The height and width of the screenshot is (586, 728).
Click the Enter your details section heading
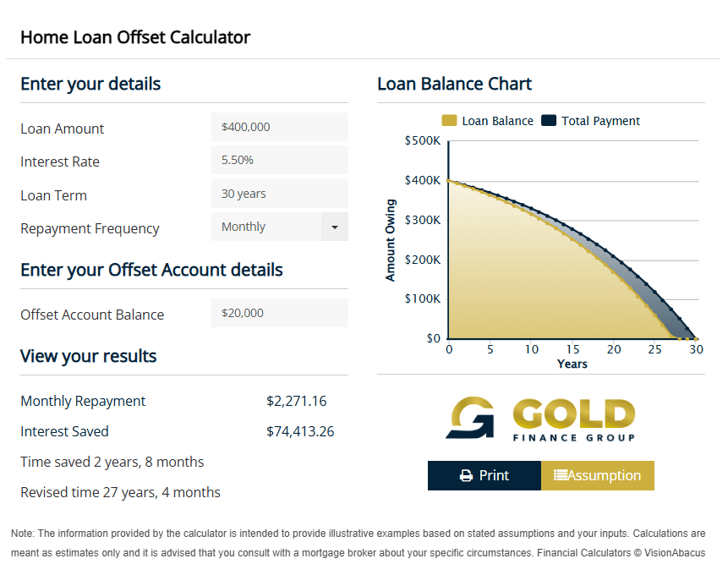pos(90,84)
